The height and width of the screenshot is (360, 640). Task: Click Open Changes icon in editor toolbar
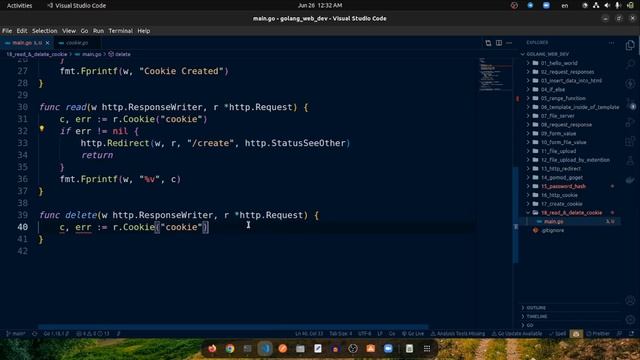coord(488,43)
